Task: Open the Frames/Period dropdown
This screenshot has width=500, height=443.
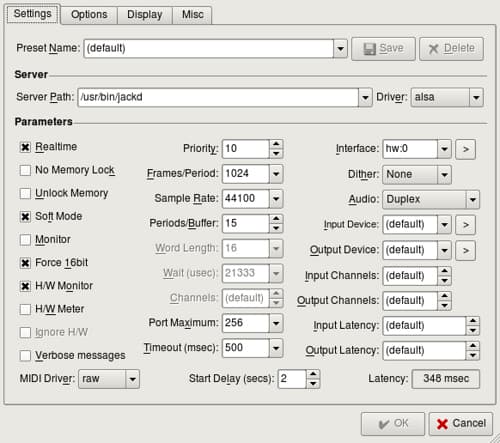Action: click(x=276, y=174)
